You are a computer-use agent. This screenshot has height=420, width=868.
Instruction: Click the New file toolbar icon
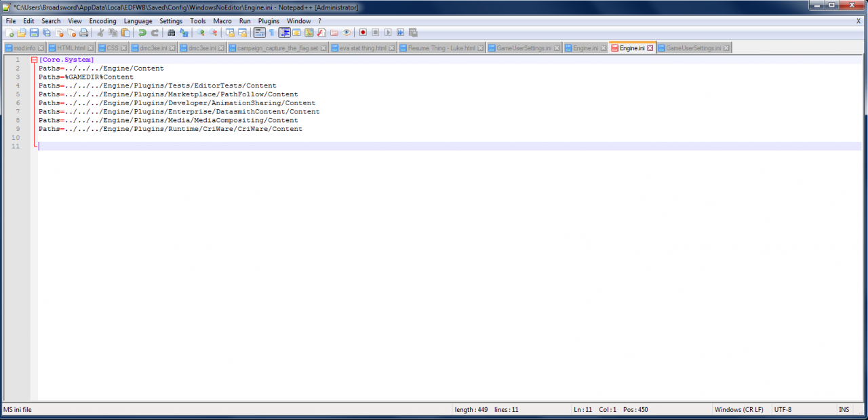click(x=9, y=33)
